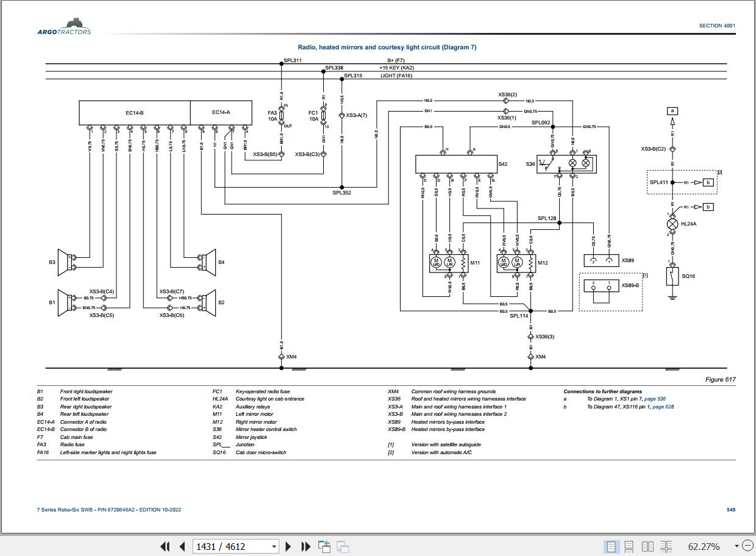Click the SPL352 junction label
The height and width of the screenshot is (556, 756).
[x=341, y=193]
